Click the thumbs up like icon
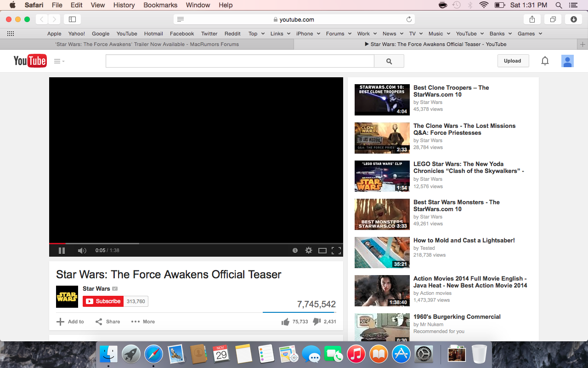The width and height of the screenshot is (588, 368). pyautogui.click(x=285, y=322)
